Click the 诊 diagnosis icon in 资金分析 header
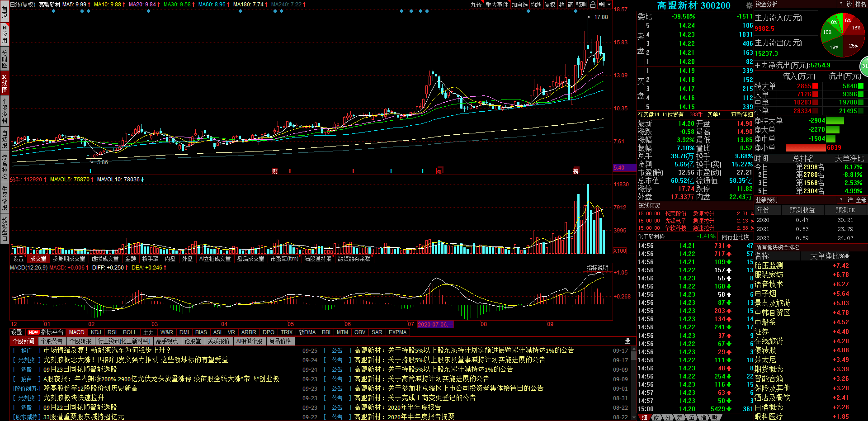 pyautogui.click(x=849, y=4)
